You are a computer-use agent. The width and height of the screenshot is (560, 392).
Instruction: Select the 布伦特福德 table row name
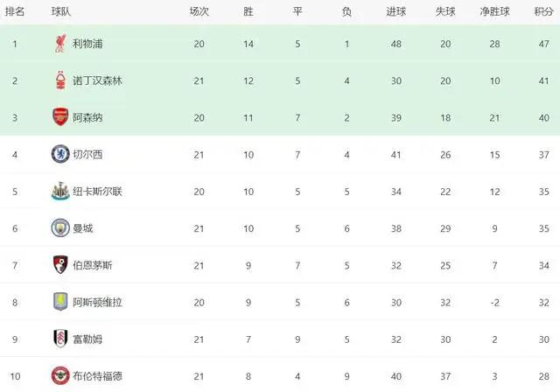click(x=97, y=376)
